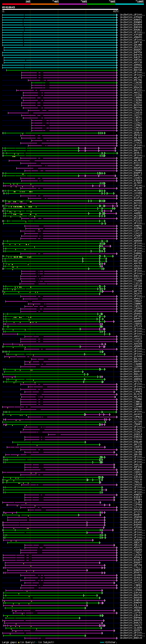Open hit UniRef100_A7PAU9
The height and width of the screenshot is (644, 146).
pos(131,17)
